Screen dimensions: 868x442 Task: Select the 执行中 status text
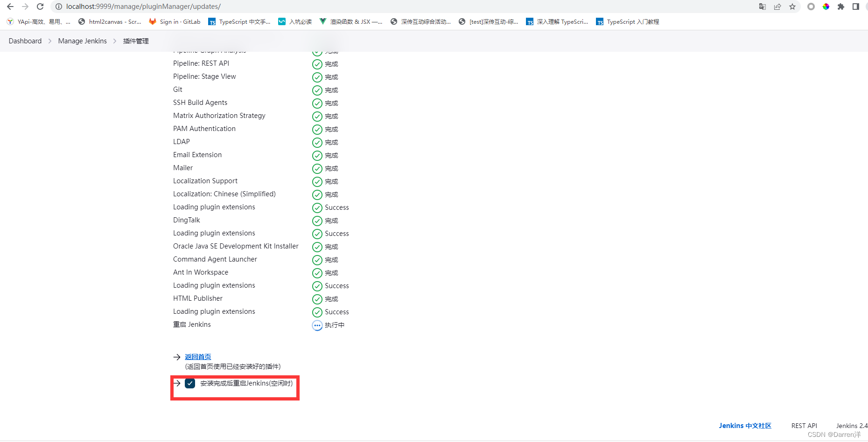pos(335,325)
